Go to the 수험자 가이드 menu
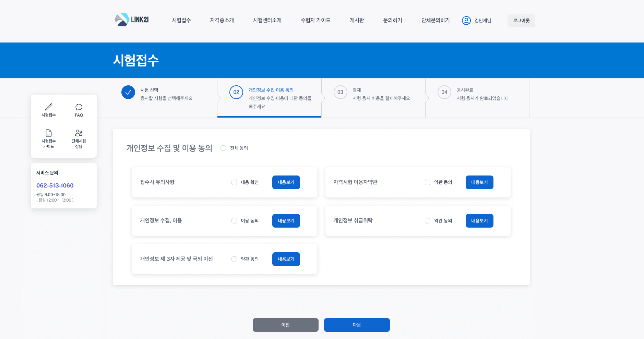Image resolution: width=644 pixels, height=339 pixels. click(x=315, y=20)
